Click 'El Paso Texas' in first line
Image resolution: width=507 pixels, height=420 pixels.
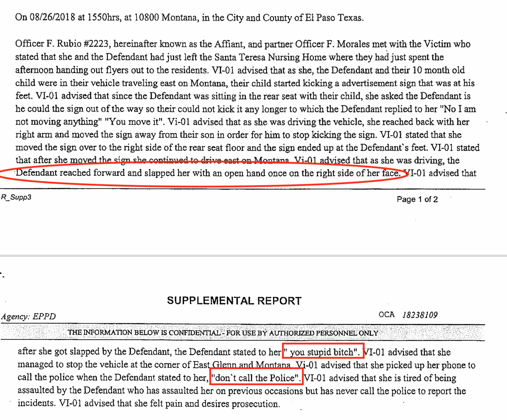[x=334, y=17]
